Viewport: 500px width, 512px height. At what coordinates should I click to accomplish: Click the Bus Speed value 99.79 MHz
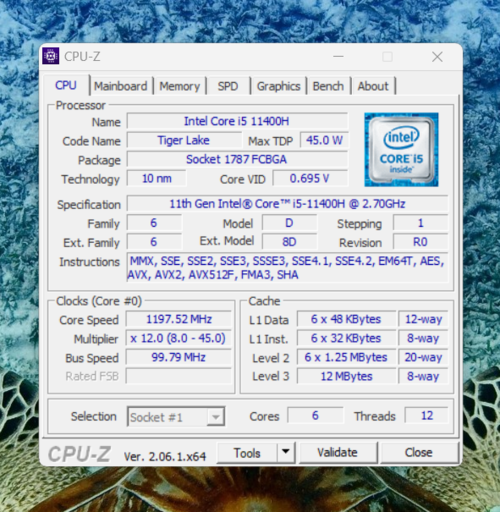pyautogui.click(x=179, y=357)
